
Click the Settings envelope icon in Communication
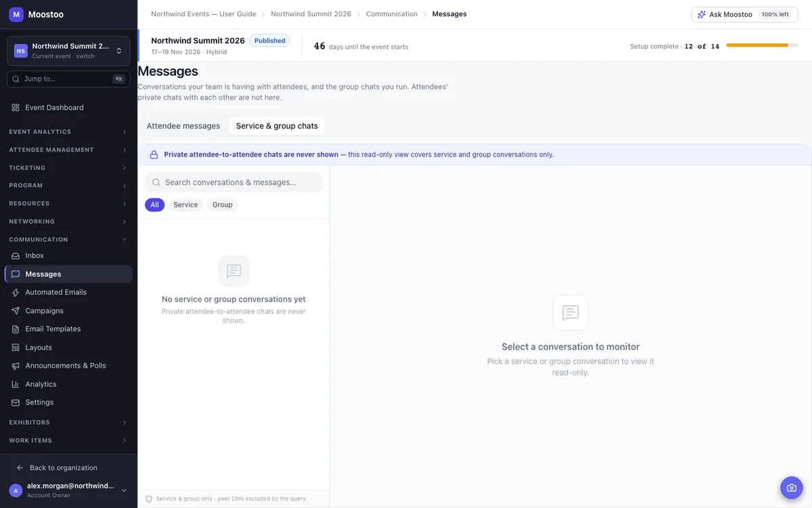point(16,402)
